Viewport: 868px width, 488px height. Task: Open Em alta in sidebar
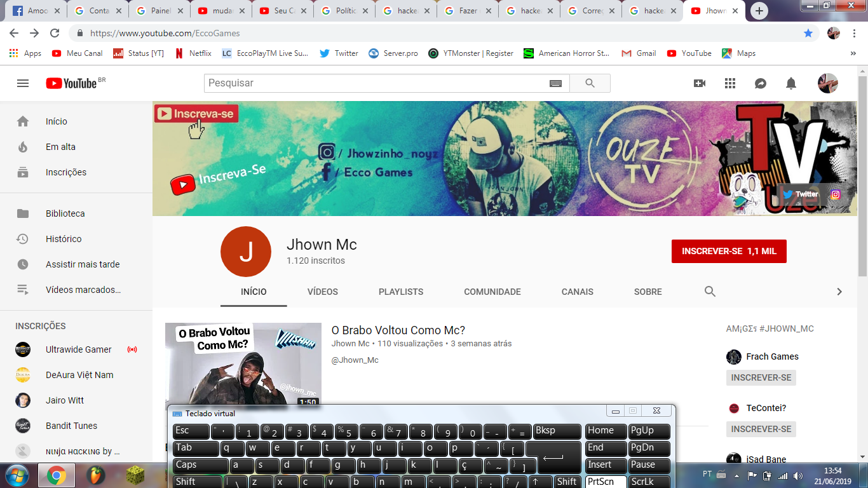76,147
